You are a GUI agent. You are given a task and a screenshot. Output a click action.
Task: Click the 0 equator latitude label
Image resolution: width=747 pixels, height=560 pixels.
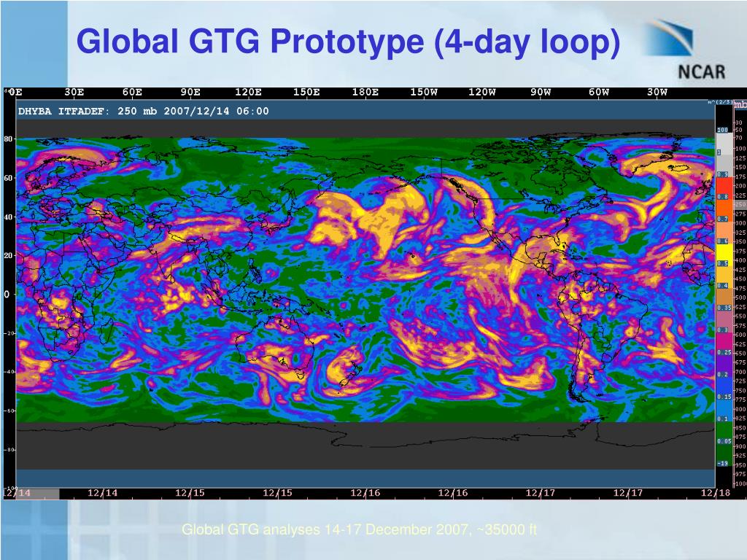7,295
